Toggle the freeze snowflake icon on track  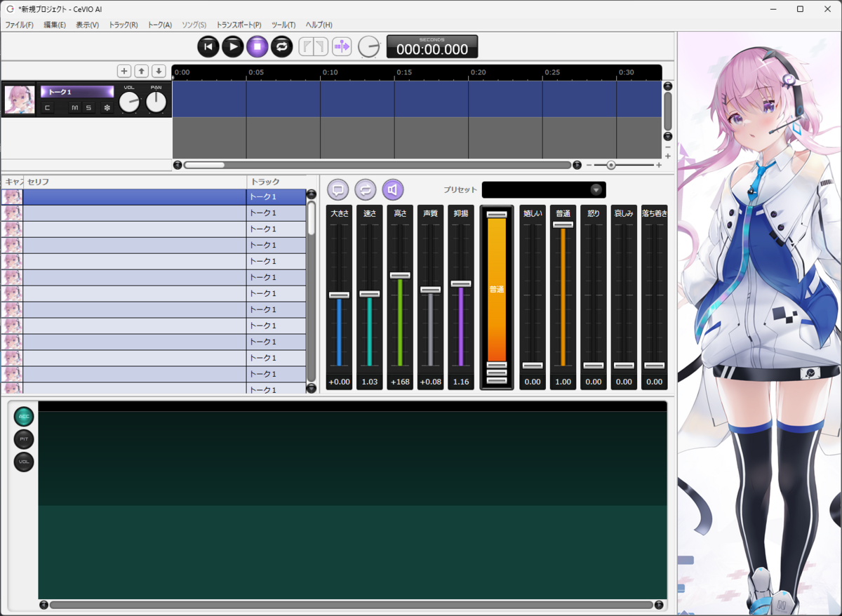107,107
